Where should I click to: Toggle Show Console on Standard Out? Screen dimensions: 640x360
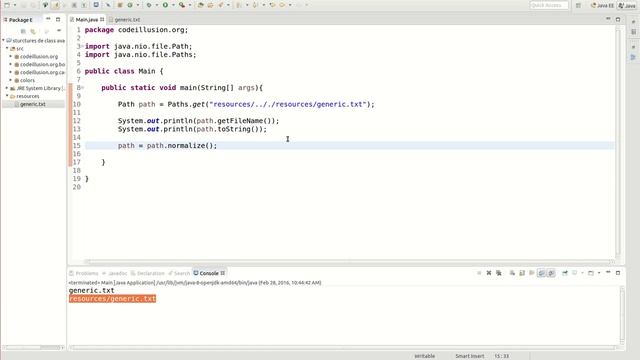pos(542,273)
